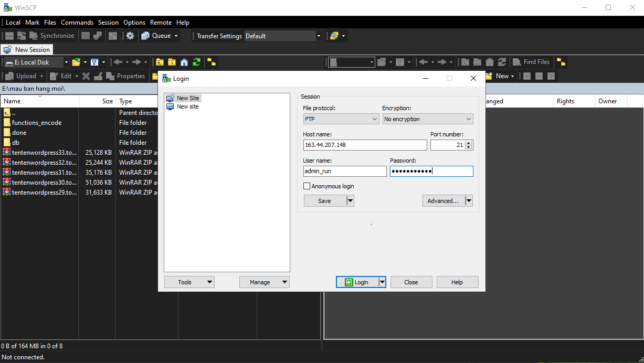This screenshot has height=363, width=644.
Task: Click the User name input field
Action: [345, 172]
